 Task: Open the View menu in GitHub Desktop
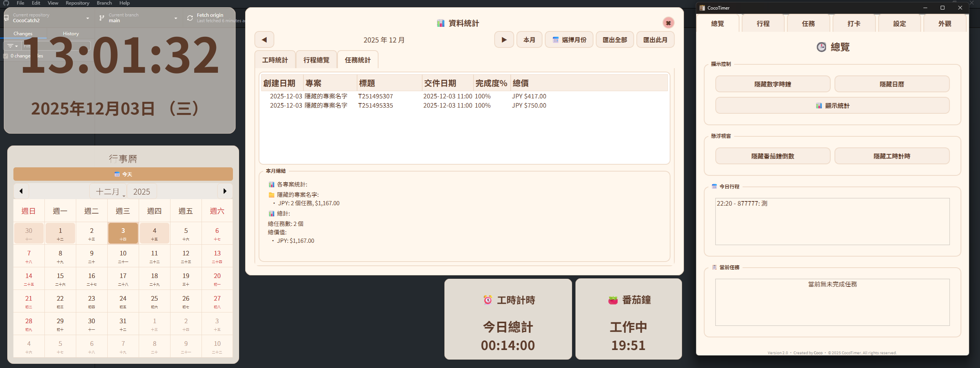tap(53, 3)
